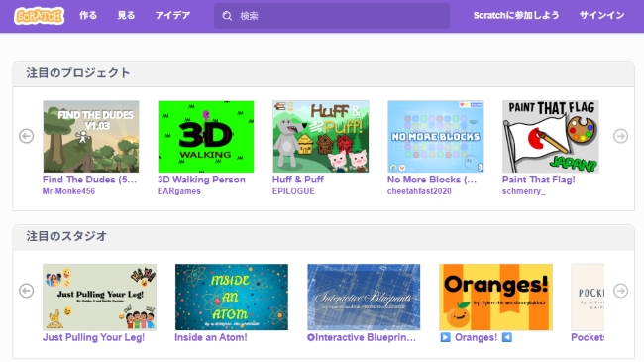This screenshot has height=362, width=644.
Task: Open No More Blocks project thumbnail
Action: coord(436,137)
